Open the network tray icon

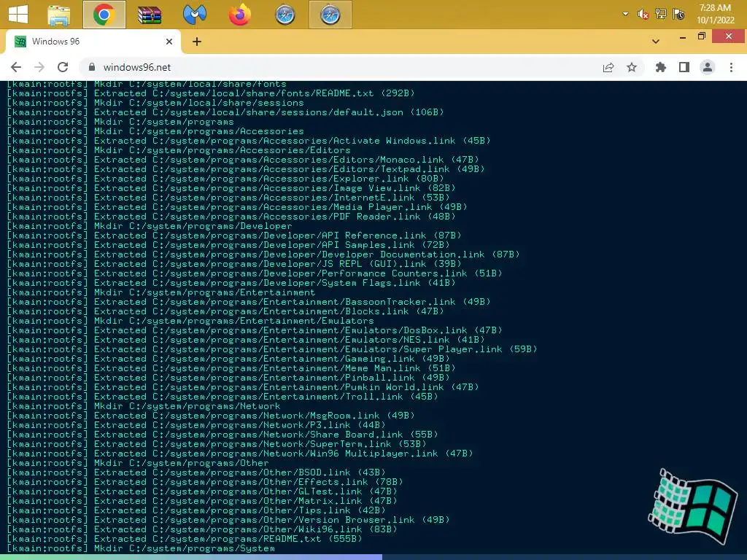pyautogui.click(x=660, y=14)
